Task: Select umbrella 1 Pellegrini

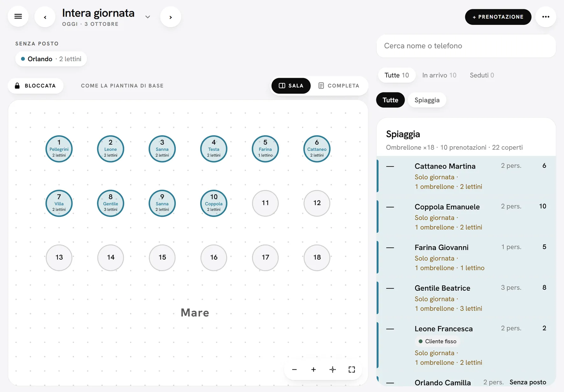Action: point(59,149)
